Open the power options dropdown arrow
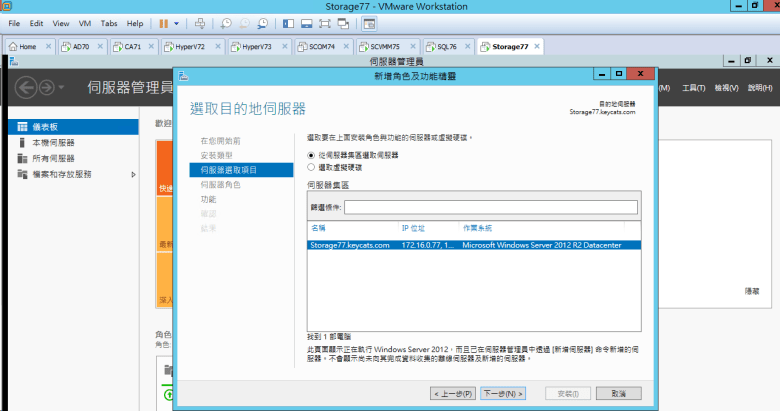The width and height of the screenshot is (780, 411). pyautogui.click(x=178, y=22)
